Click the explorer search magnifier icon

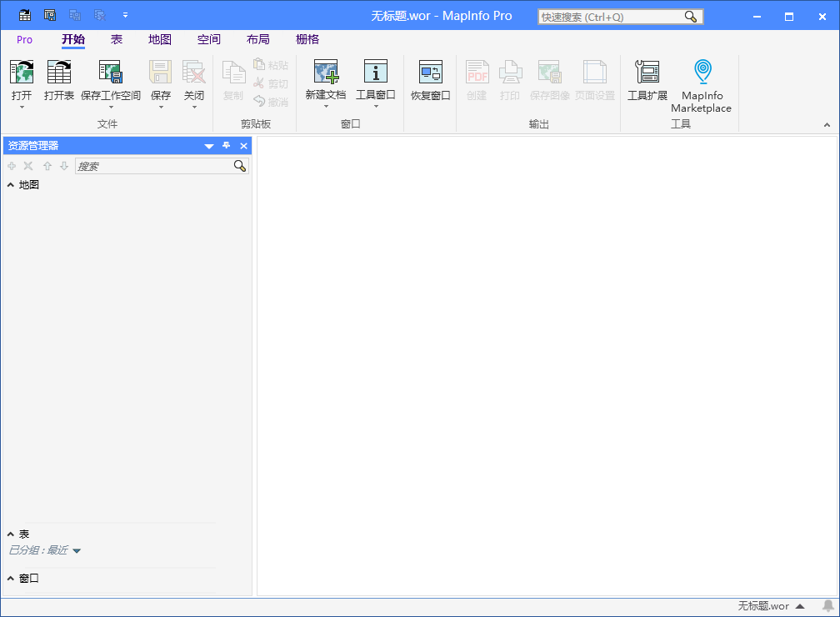pos(240,166)
